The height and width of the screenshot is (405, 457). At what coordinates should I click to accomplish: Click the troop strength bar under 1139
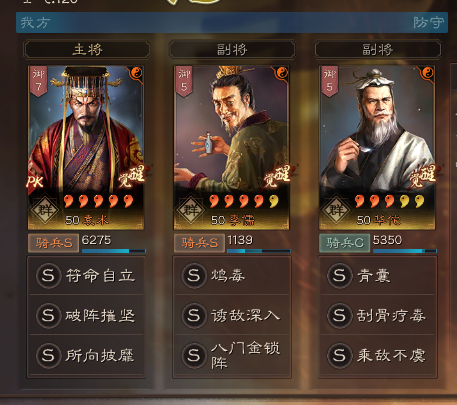[x=259, y=251]
